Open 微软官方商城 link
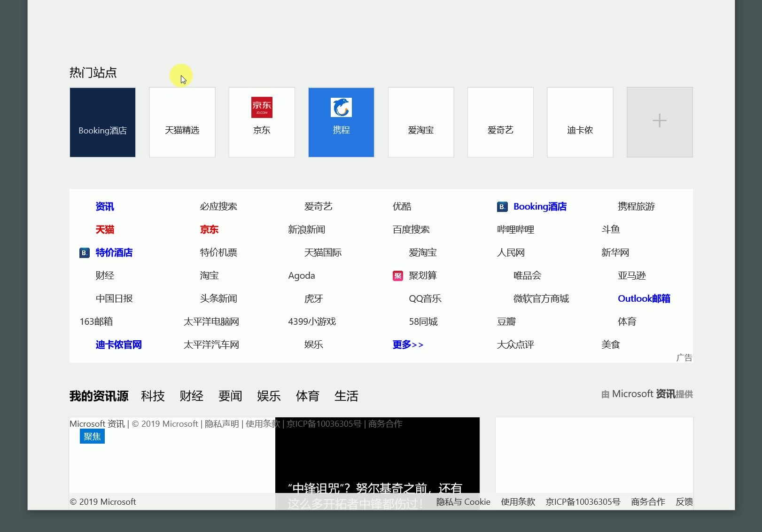 coord(541,298)
